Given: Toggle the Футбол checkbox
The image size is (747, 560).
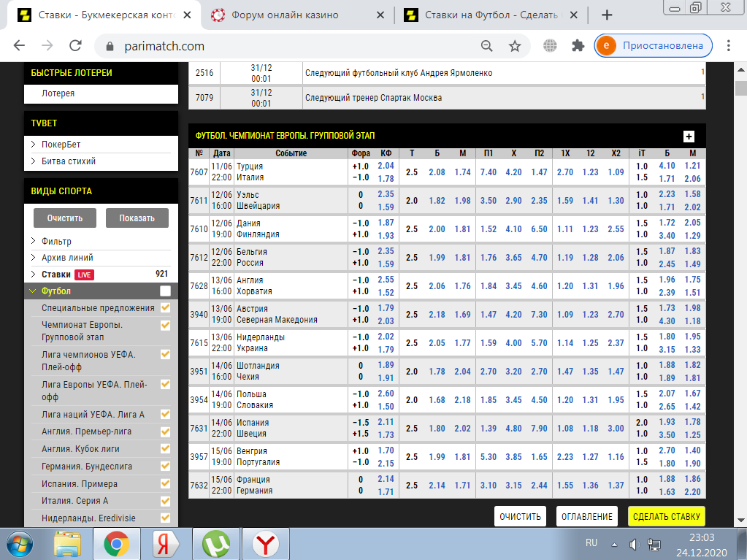Looking at the screenshot, I should click(165, 291).
